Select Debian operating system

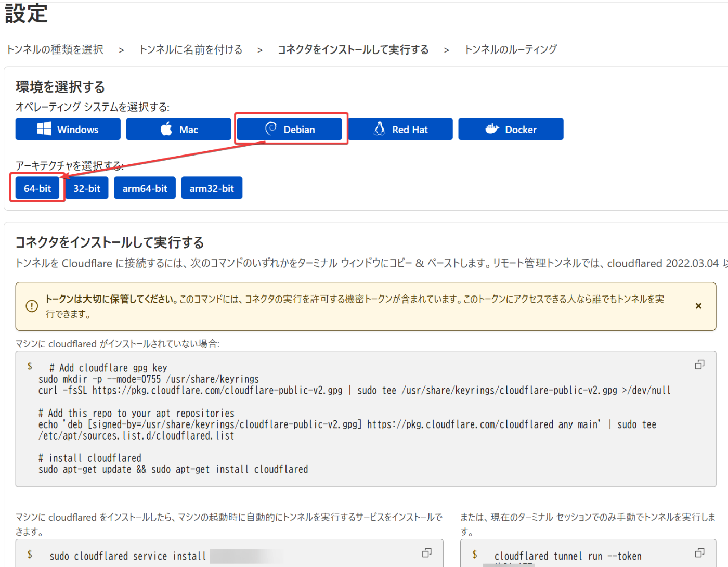coord(290,129)
